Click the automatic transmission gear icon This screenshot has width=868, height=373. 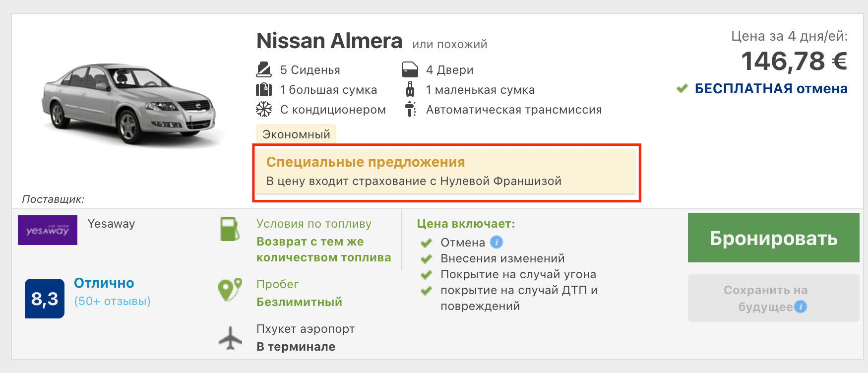tap(410, 110)
